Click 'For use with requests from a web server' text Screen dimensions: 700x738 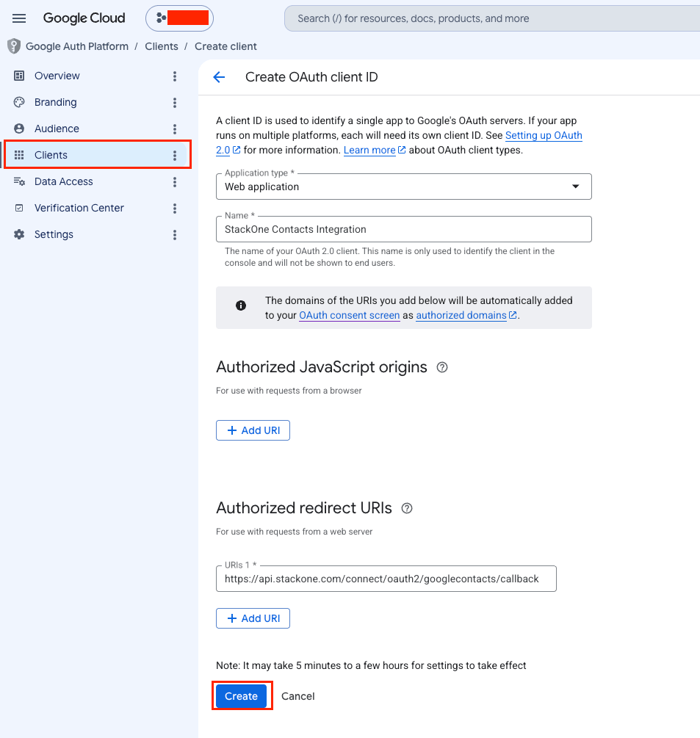pyautogui.click(x=295, y=532)
